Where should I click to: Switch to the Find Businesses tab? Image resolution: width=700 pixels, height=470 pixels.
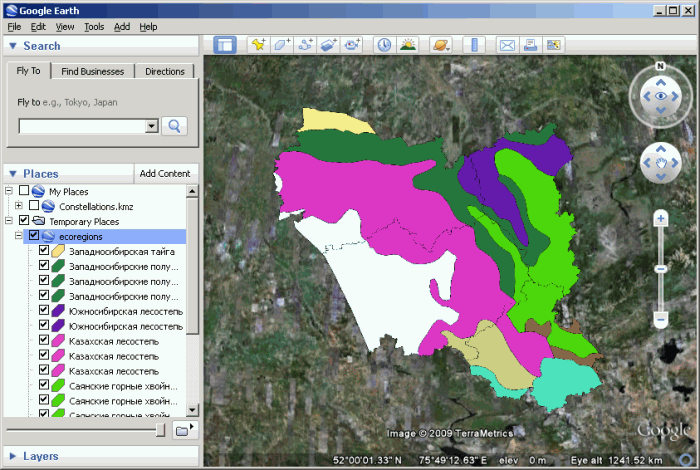[92, 72]
